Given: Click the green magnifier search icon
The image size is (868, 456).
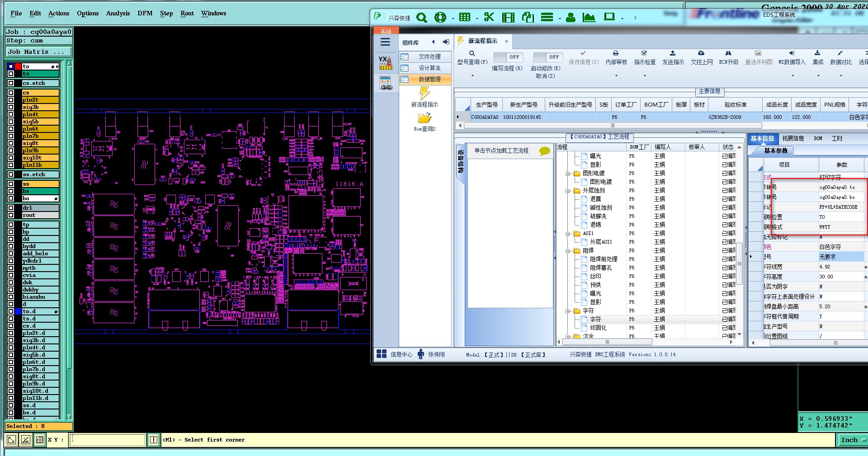Looking at the screenshot, I should click(421, 18).
